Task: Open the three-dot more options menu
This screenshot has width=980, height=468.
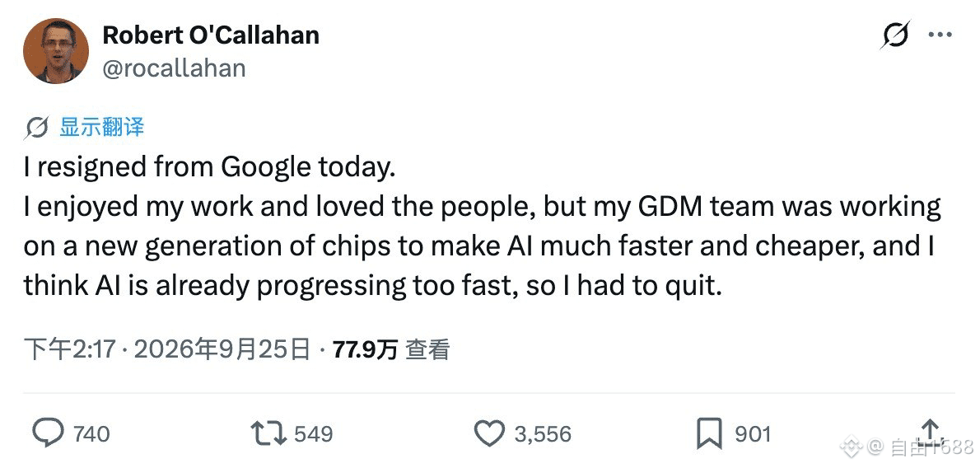Action: (940, 35)
